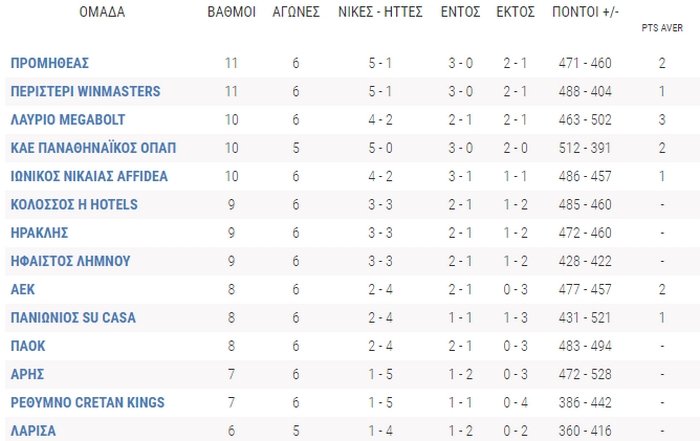
Task: Open the ΠΑΝΙΩΝΙΟΣ SU CASA link
Action: tap(73, 317)
